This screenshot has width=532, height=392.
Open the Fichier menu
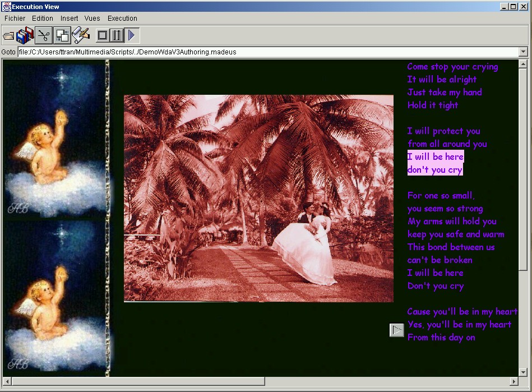coord(15,19)
